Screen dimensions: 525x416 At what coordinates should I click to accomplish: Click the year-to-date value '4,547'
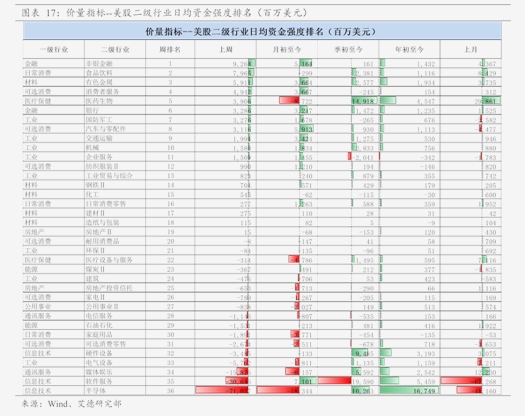coord(426,101)
